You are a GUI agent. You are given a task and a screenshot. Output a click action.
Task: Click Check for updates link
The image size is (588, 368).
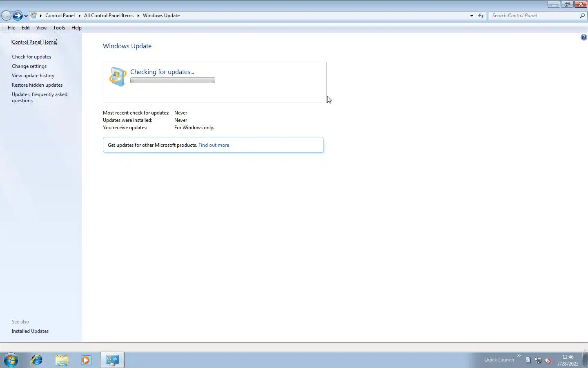point(31,57)
